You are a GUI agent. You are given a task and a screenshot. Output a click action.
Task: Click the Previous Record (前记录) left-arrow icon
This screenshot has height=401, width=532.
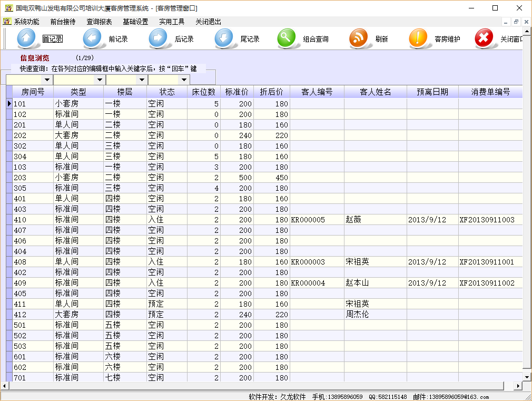click(x=92, y=38)
